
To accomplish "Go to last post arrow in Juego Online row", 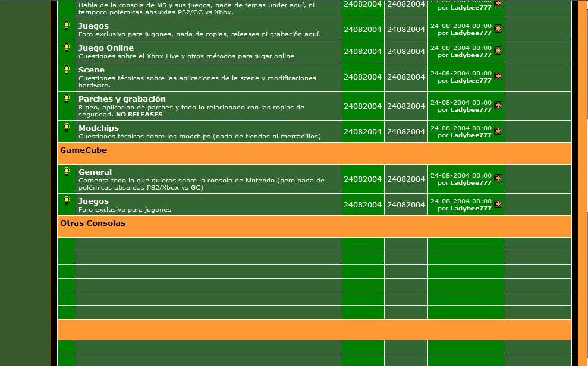I will coord(498,50).
